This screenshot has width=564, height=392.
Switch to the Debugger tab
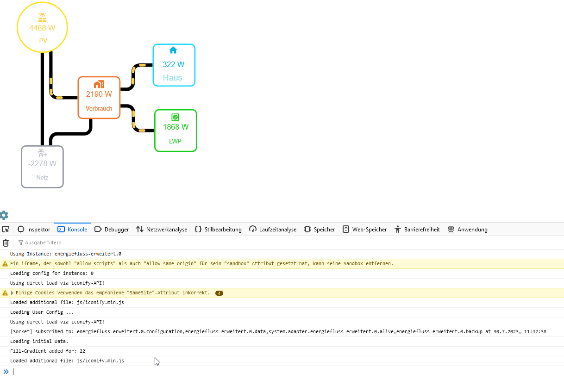pyautogui.click(x=112, y=229)
